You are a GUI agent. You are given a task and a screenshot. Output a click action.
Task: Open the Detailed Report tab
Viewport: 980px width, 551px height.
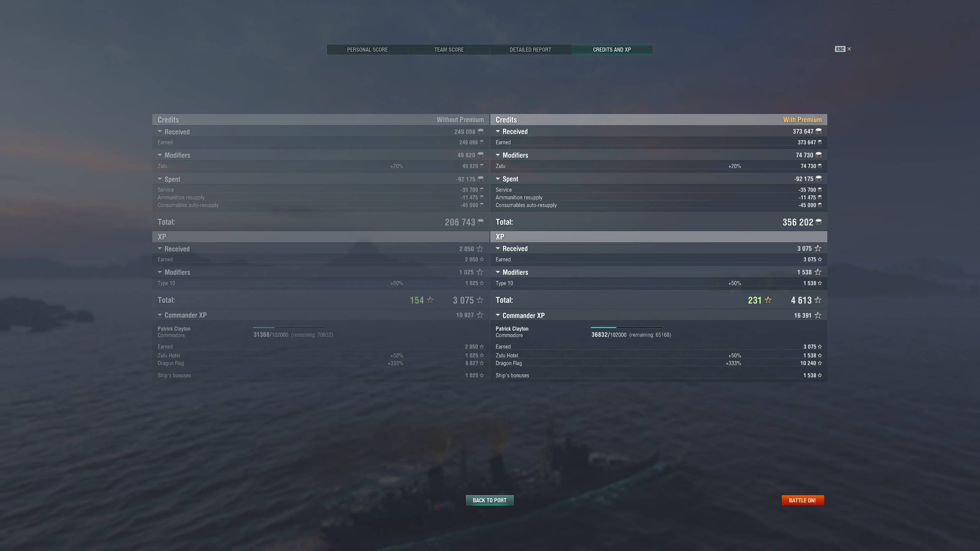point(531,50)
